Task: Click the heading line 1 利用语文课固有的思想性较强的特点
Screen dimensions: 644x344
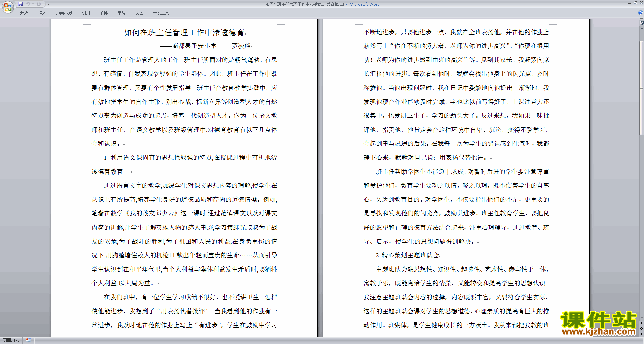Action: coord(191,158)
